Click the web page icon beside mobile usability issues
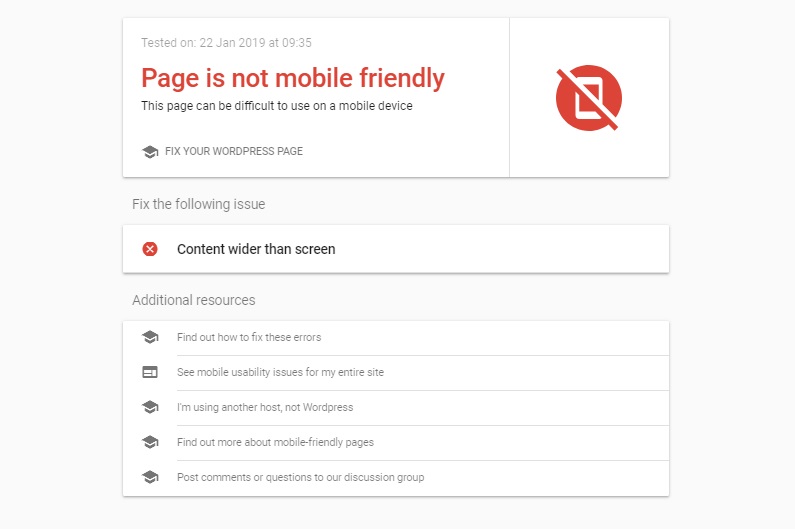 coord(150,372)
